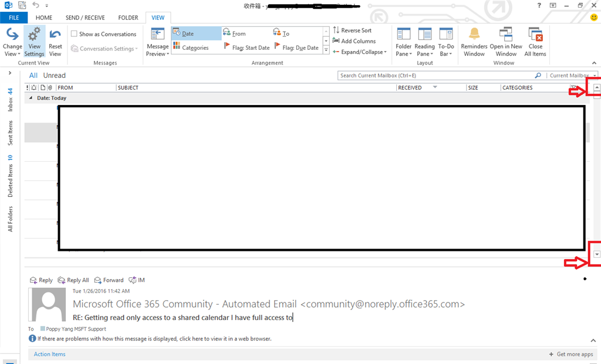This screenshot has height=364, width=601.
Task: Click Reverse Sort
Action: point(352,30)
